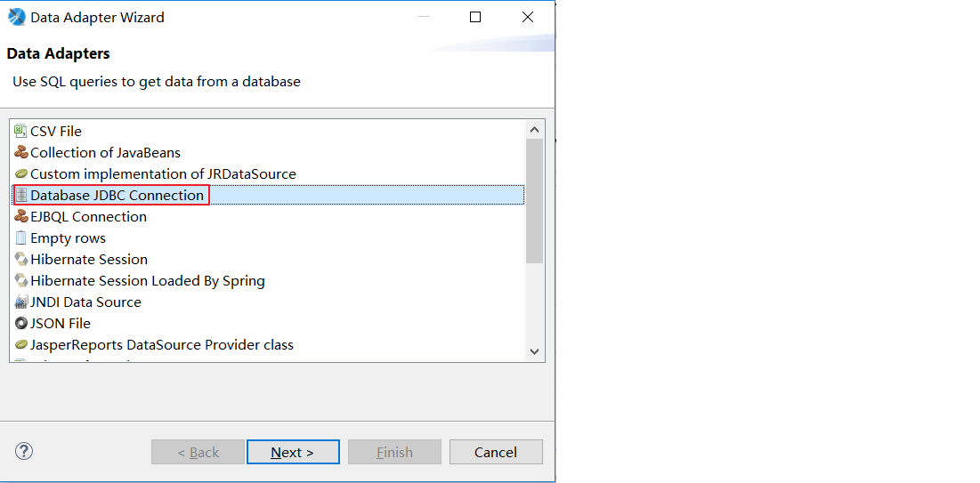980x483 pixels.
Task: Select JNDI Data Source adapter
Action: (85, 302)
